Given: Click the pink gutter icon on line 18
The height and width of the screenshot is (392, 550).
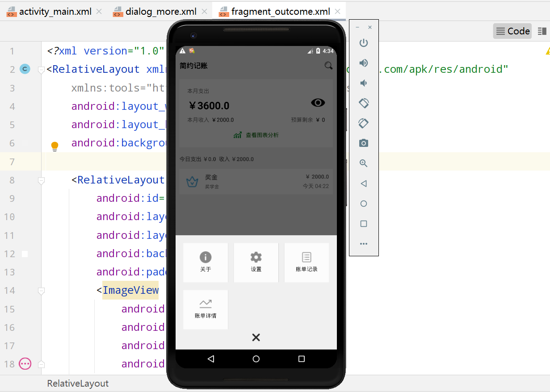Looking at the screenshot, I should coord(25,364).
